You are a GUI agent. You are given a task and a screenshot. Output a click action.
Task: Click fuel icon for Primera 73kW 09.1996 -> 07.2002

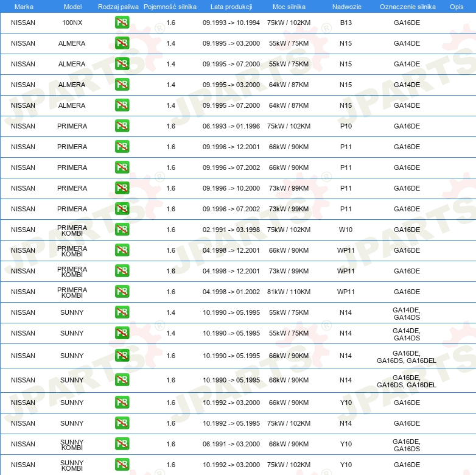pyautogui.click(x=122, y=208)
